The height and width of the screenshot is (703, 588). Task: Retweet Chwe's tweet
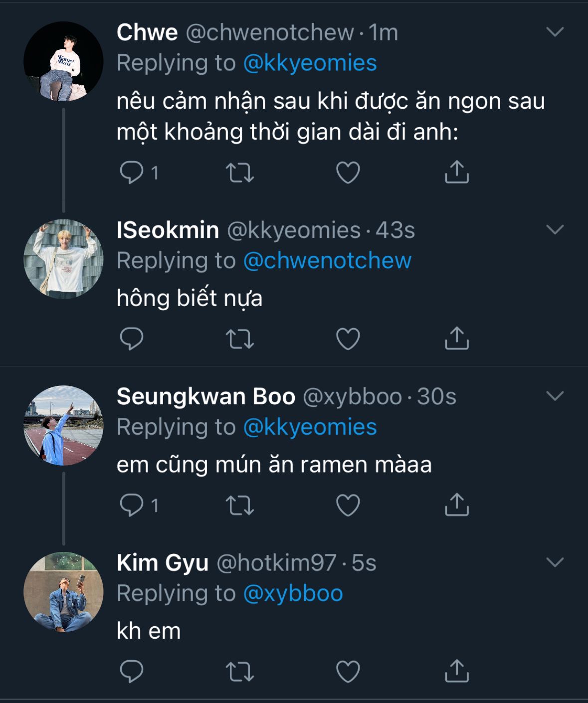coord(240,173)
